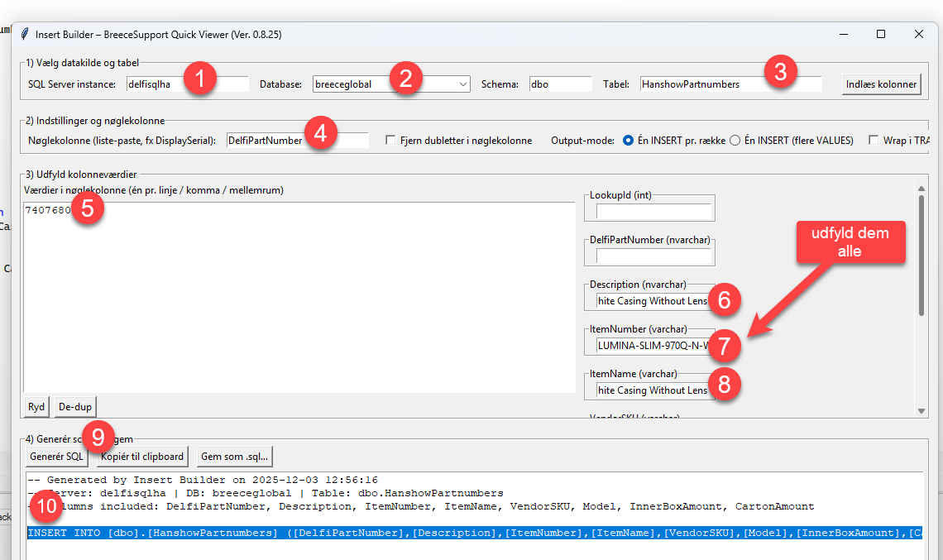Click the column panel scroll up arrow
The height and width of the screenshot is (560, 943).
point(921,189)
